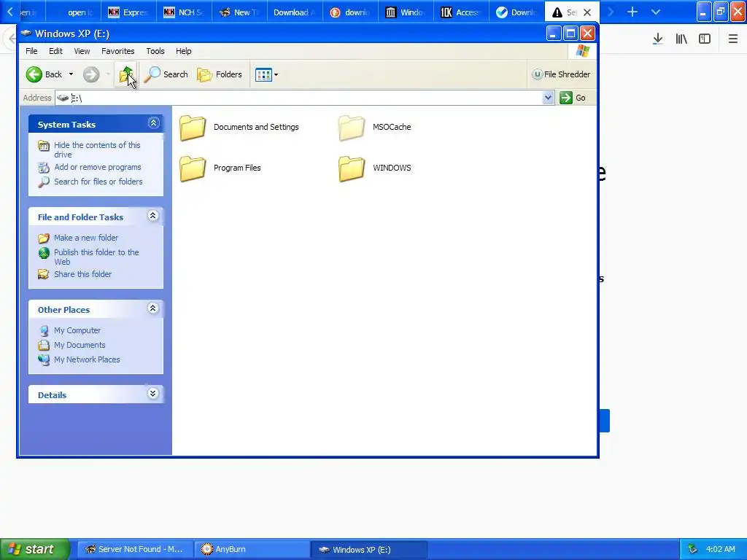Switch to Server Not Found taskbar item
The width and height of the screenshot is (747, 560).
[x=135, y=549]
